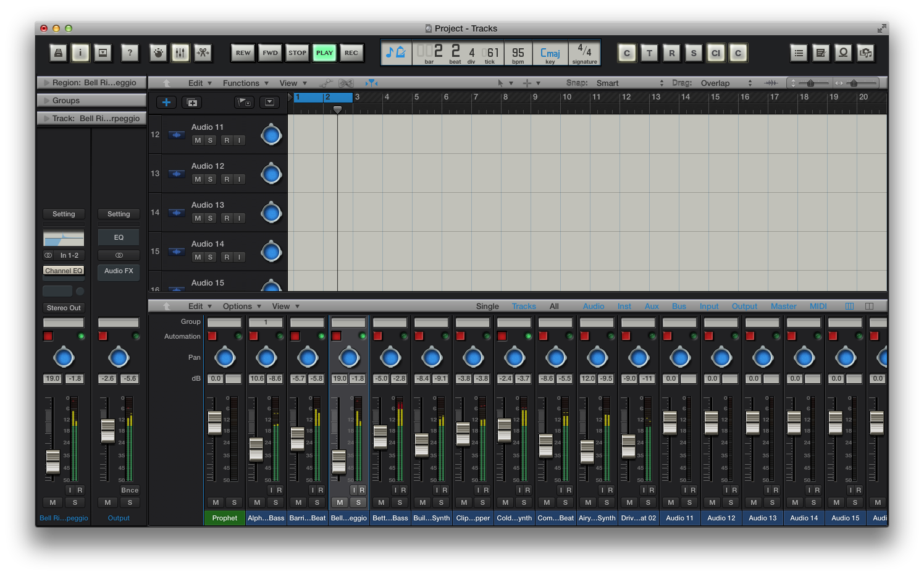Click the waveform zoom icon next to Drag

pyautogui.click(x=771, y=83)
